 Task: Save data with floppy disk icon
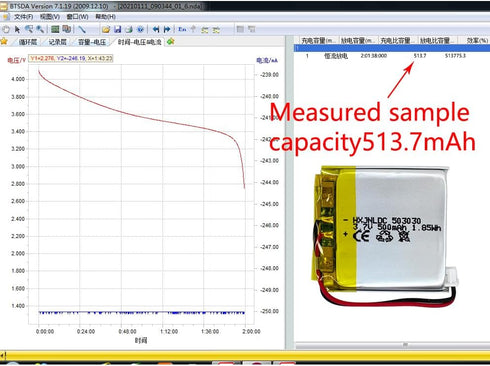117,29
